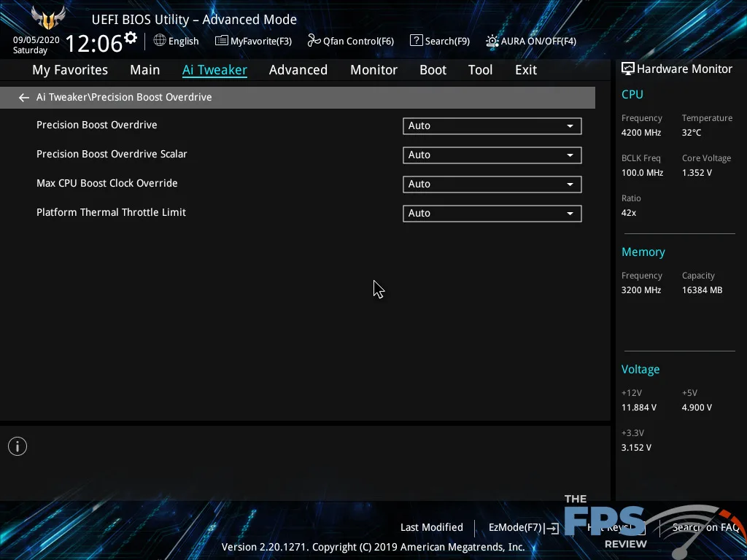Viewport: 747px width, 560px height.
Task: Expand the Precision Boost Overdrive Scalar dropdown
Action: click(492, 155)
